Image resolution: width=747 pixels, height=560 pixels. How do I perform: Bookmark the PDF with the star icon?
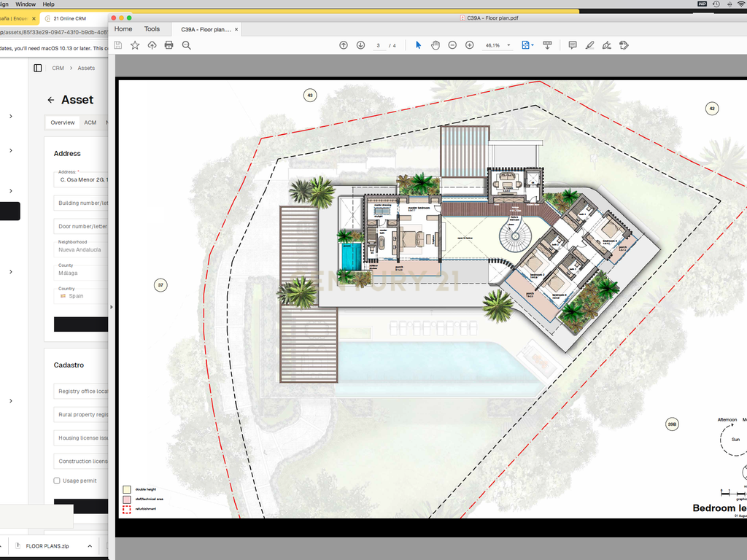pos(135,45)
